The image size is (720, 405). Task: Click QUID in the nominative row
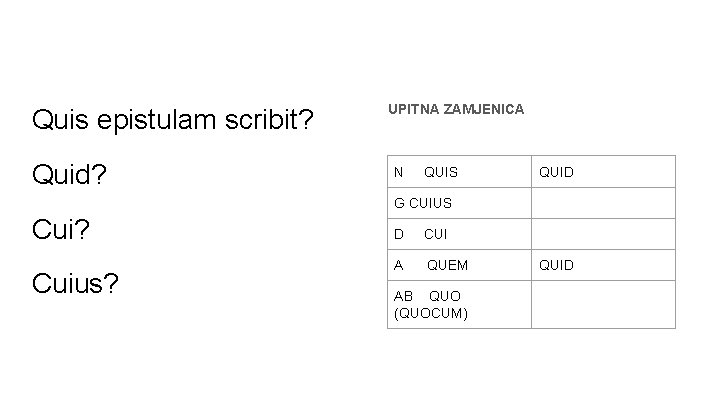[x=557, y=172]
